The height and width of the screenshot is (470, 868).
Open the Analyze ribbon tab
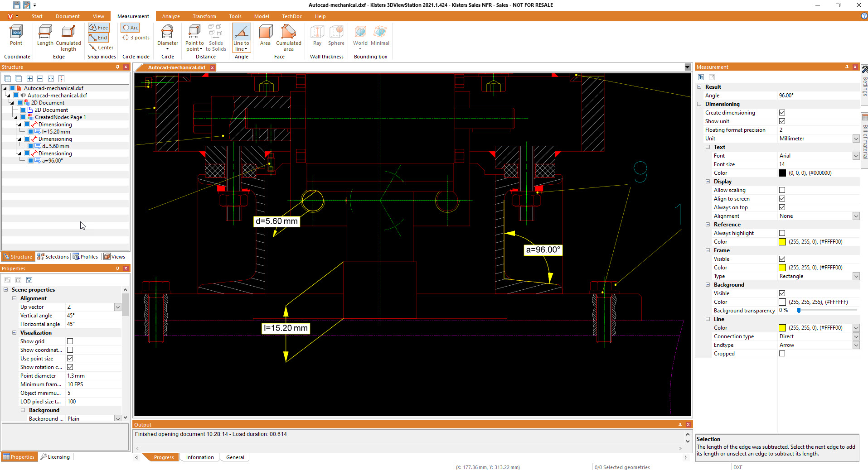coord(171,16)
